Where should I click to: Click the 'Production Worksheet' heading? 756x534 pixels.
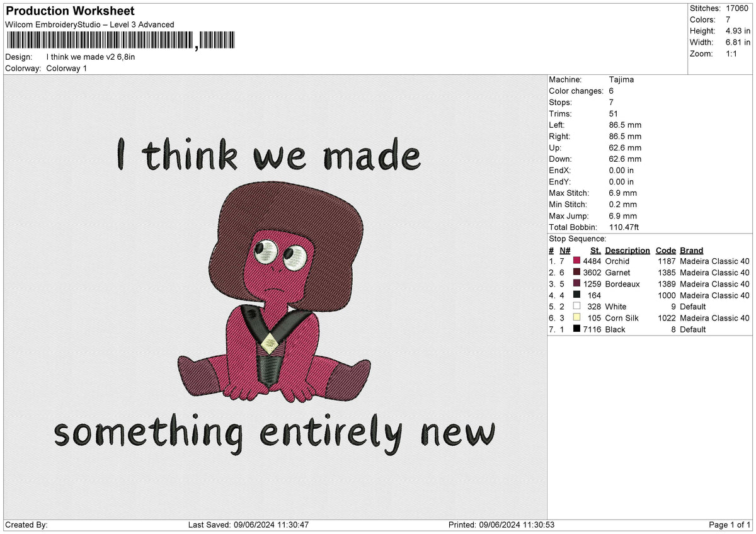tap(70, 11)
